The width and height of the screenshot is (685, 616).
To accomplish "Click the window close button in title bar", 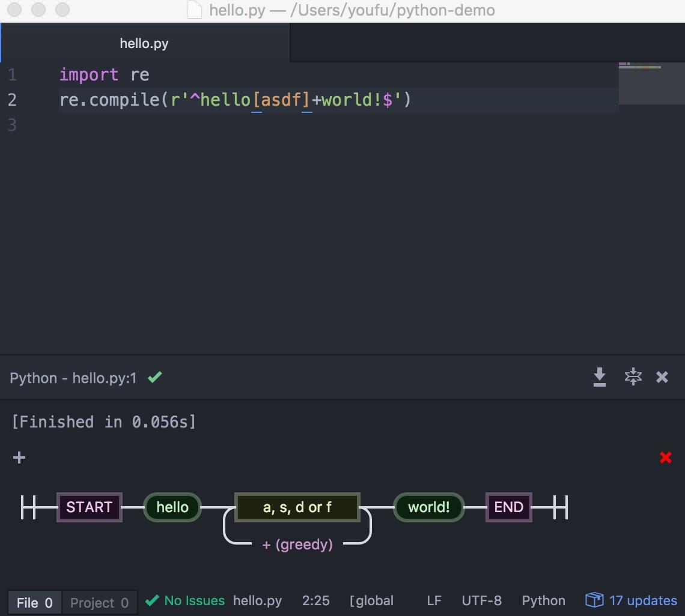I will pyautogui.click(x=14, y=9).
